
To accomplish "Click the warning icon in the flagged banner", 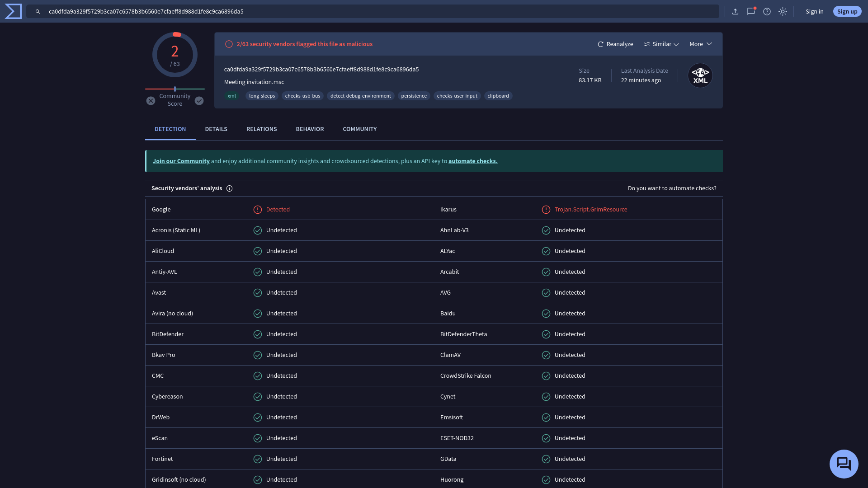I will point(229,44).
